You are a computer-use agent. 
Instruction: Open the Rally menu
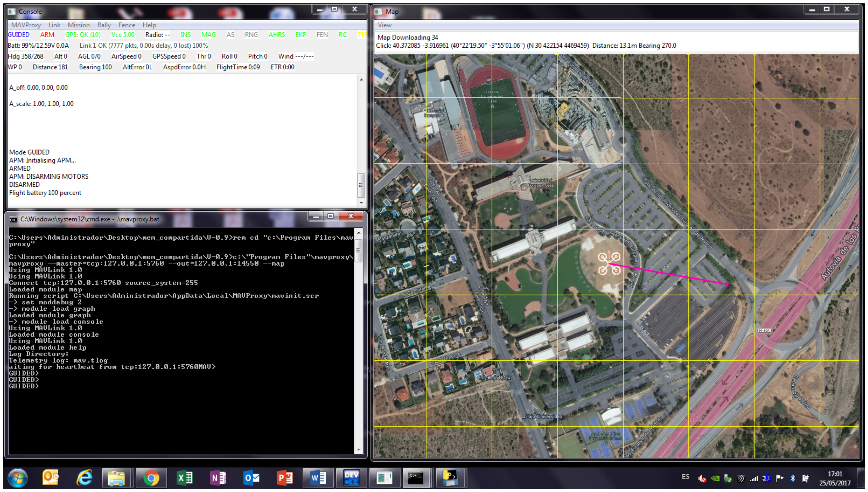click(x=104, y=25)
